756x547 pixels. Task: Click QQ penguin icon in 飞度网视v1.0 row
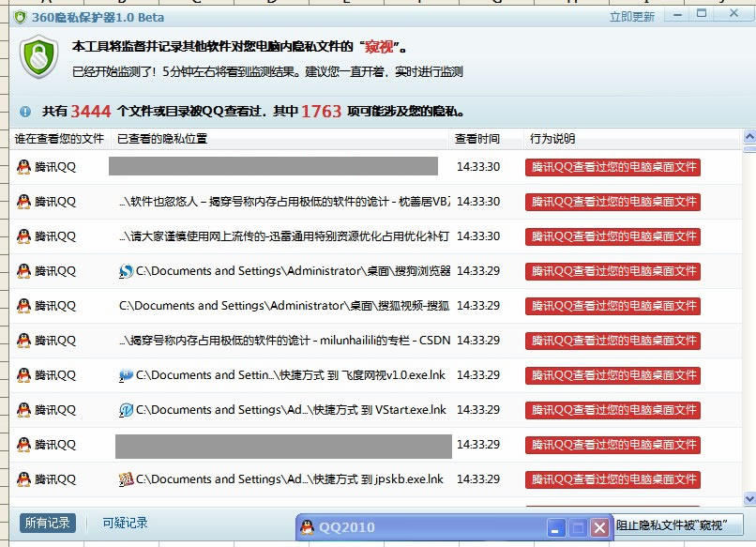coord(23,375)
